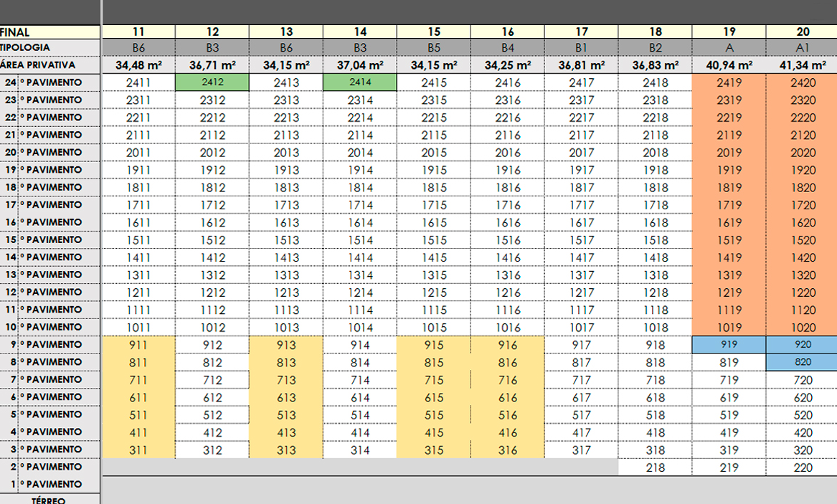Click orange unit 1020
The width and height of the screenshot is (837, 504).
(803, 328)
